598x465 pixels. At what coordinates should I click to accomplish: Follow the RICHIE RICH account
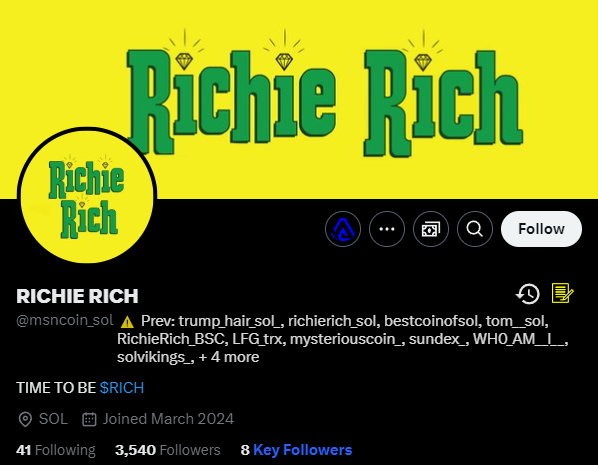[x=541, y=229]
